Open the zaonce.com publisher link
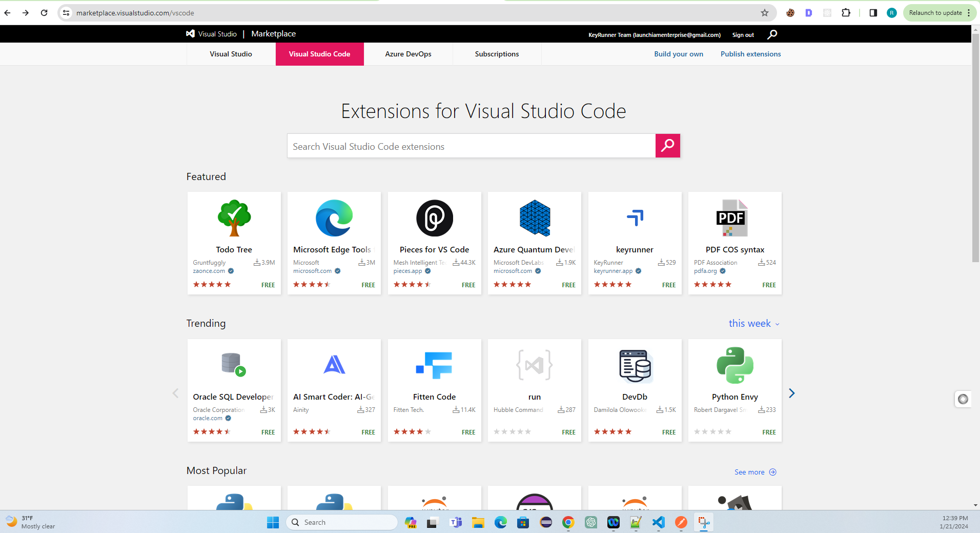980x533 pixels. point(209,271)
